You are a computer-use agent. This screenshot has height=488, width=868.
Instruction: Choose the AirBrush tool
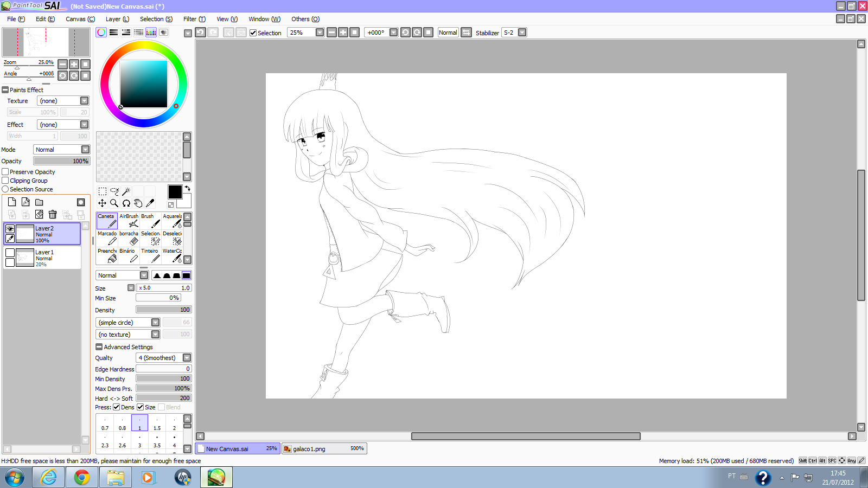[129, 221]
